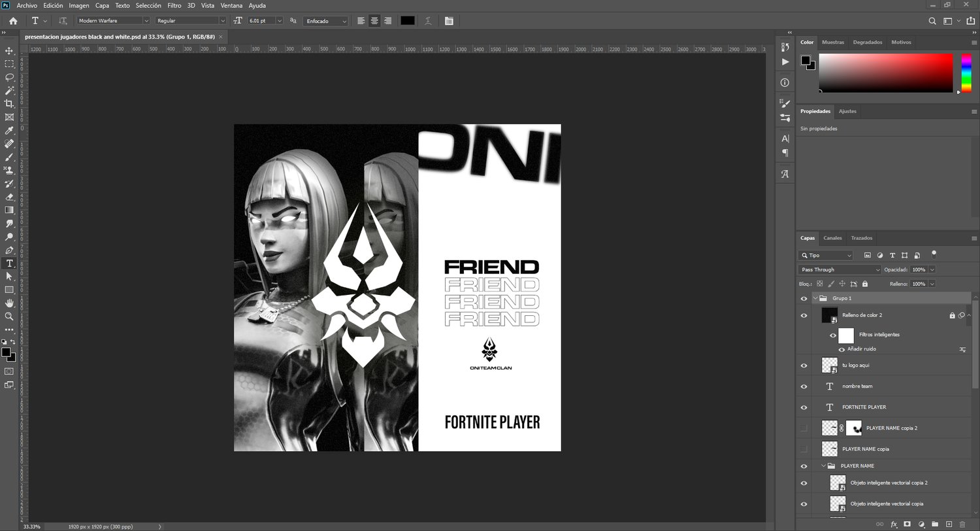Screen dimensions: 980x531
Task: Click the foreground color in toolbar
Action: click(x=7, y=353)
